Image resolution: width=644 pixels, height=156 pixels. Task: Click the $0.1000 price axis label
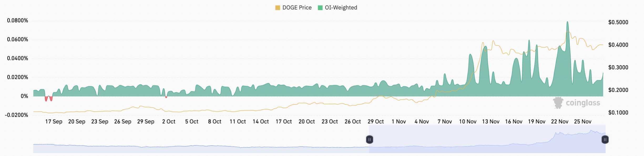click(x=618, y=112)
